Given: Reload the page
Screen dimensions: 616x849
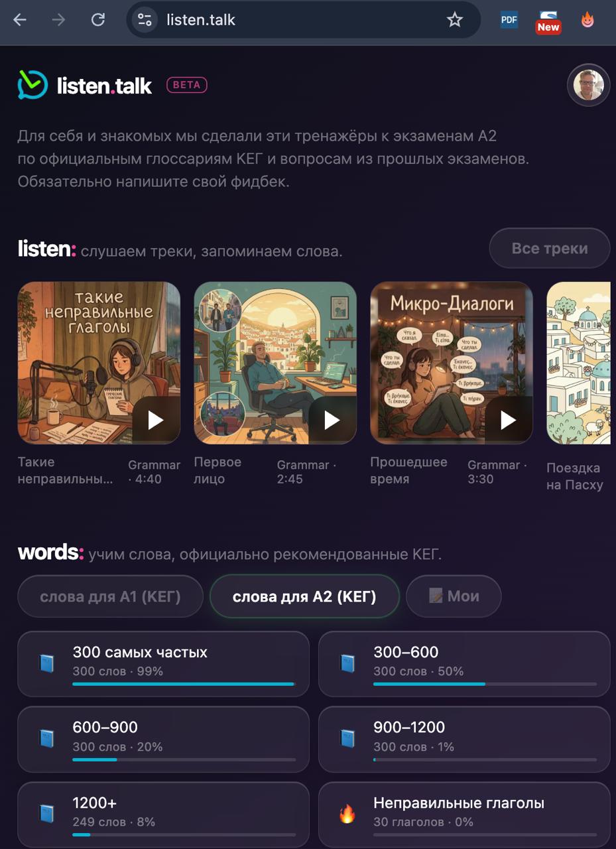Looking at the screenshot, I should [x=98, y=20].
